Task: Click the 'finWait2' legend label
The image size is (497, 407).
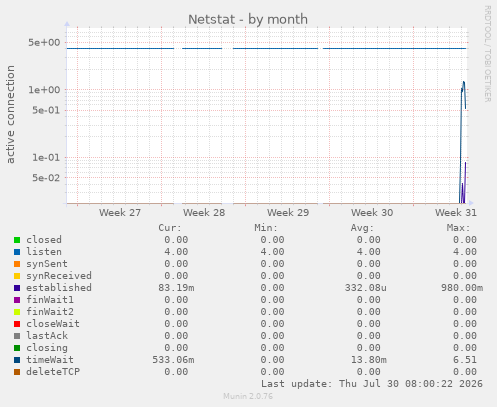Action: (50, 312)
